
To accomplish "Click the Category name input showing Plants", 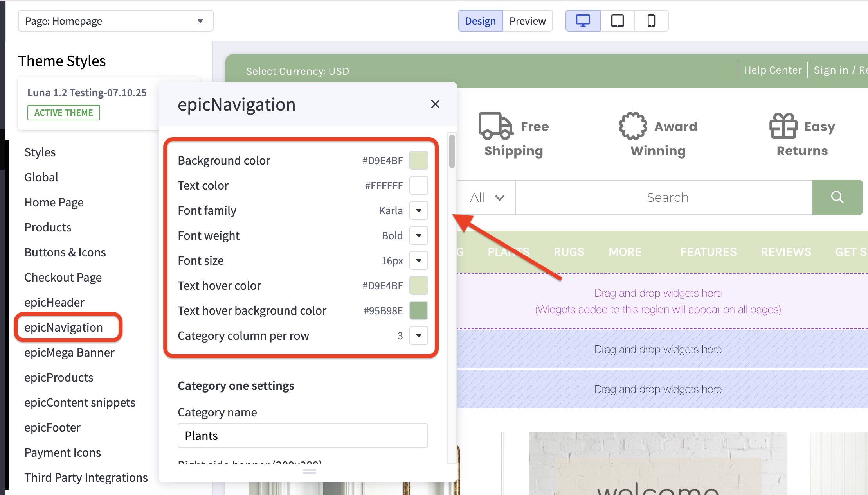I will (x=303, y=435).
